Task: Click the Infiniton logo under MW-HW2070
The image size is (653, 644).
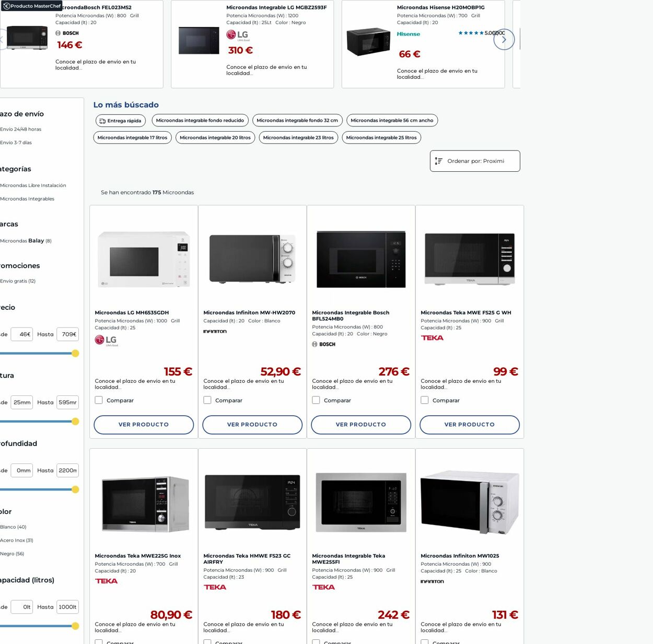Action: coord(215,331)
